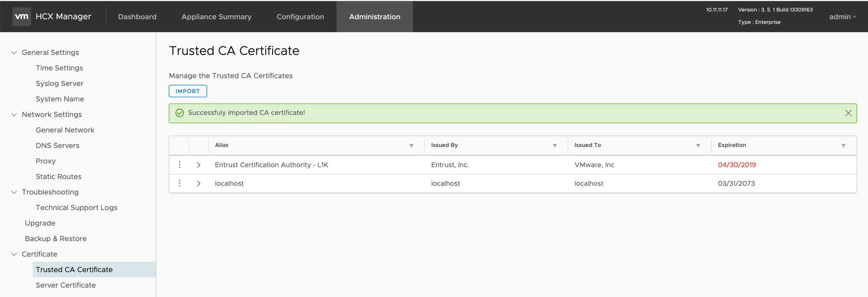Filter the Expiration column
868x297 pixels.
(843, 146)
